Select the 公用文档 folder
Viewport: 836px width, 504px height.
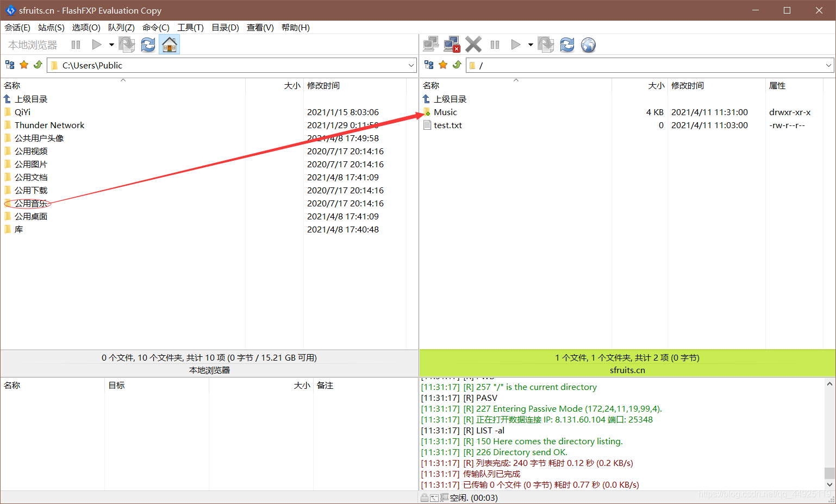31,178
